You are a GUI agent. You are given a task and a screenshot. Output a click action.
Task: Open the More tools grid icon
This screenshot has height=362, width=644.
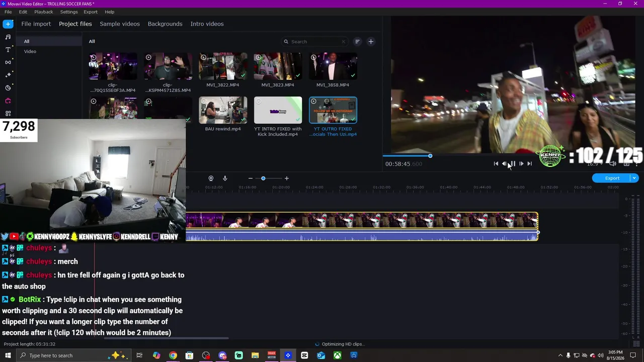click(8, 113)
